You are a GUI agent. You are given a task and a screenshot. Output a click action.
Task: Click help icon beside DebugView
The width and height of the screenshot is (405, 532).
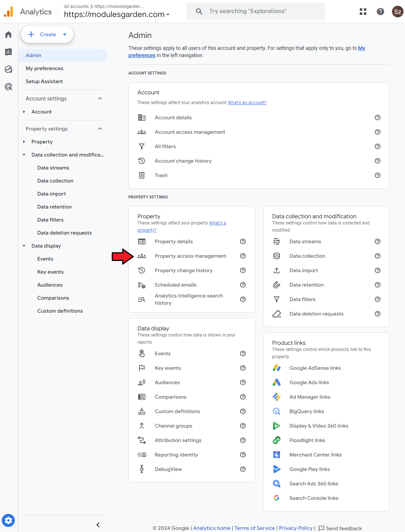[x=243, y=469]
